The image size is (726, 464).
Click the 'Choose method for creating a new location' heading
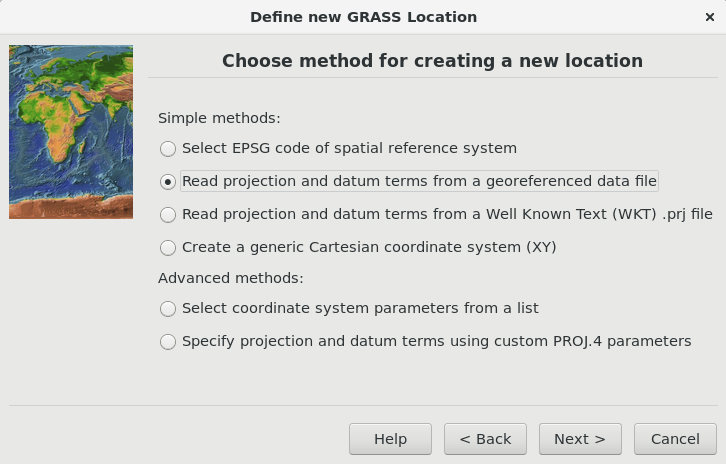point(432,61)
